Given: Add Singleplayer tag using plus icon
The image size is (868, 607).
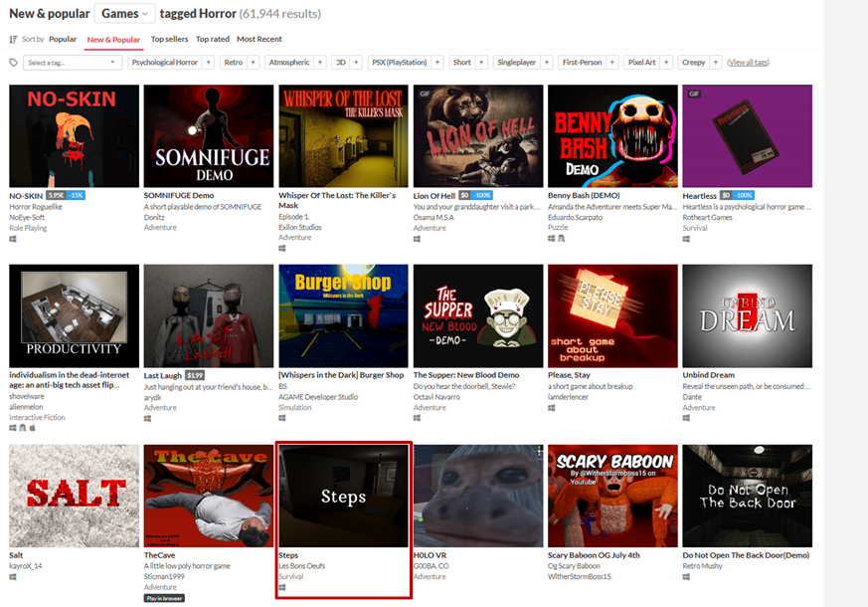Looking at the screenshot, I should pos(547,63).
